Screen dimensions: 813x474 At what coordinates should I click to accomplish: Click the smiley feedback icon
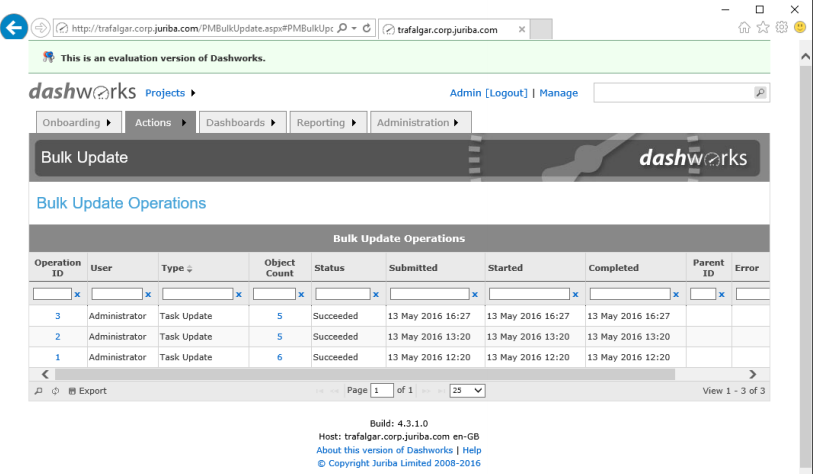click(x=800, y=27)
